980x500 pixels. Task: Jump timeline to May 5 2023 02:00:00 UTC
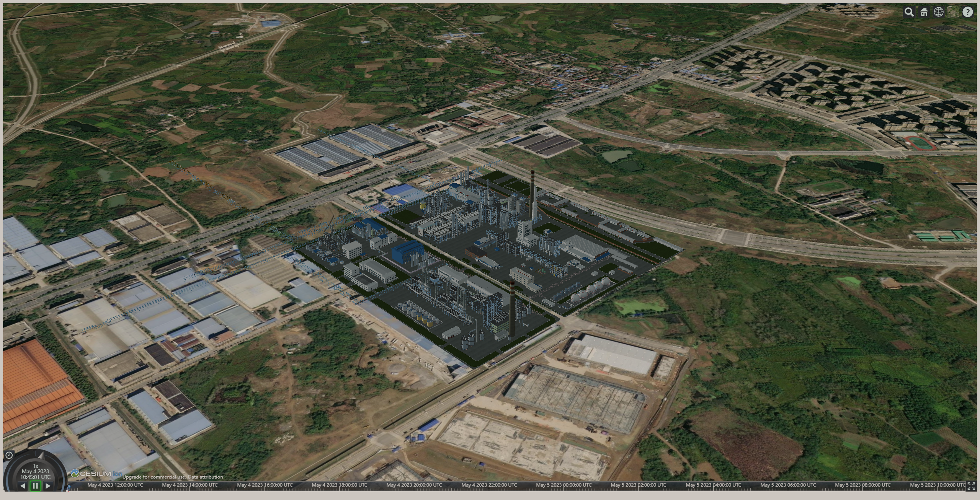(x=639, y=485)
